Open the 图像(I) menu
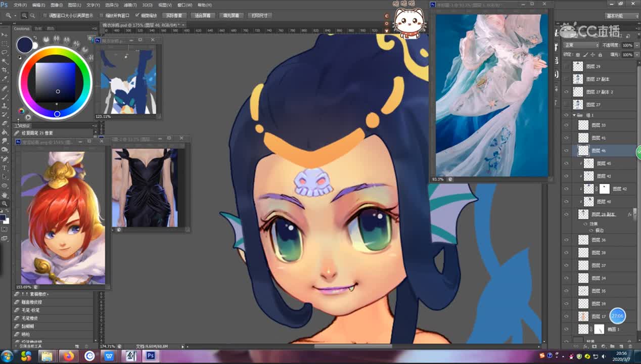This screenshot has height=364, width=641. pos(56,5)
